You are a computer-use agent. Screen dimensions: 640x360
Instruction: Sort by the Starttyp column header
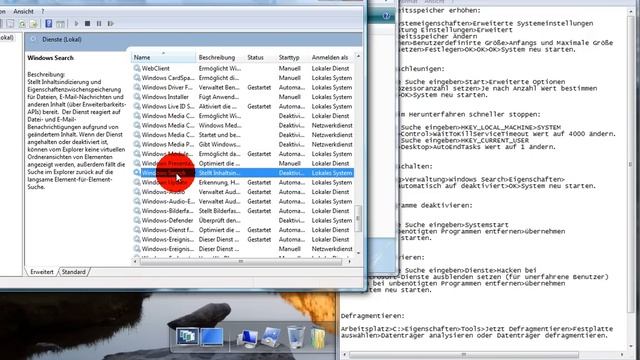(x=292, y=58)
